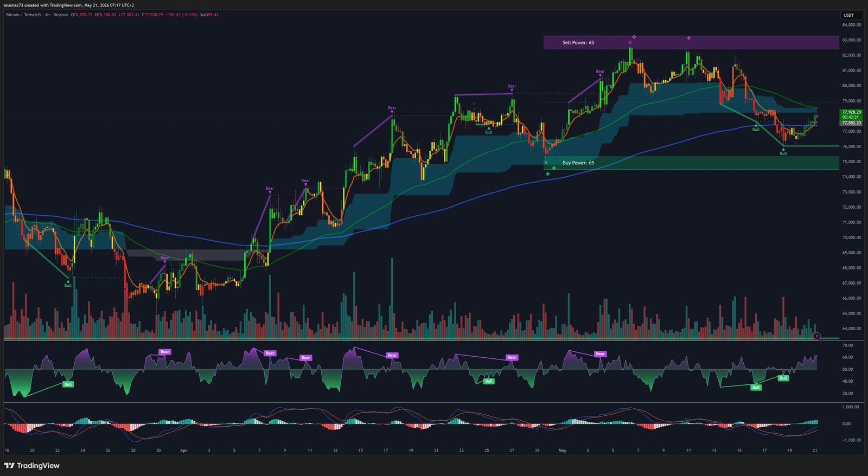Click the rightmost Bear tag in the RSI pane
The image size is (868, 476).
pyautogui.click(x=600, y=354)
